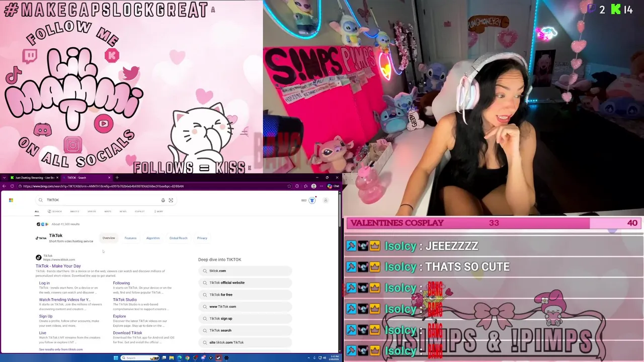
Task: Open the Explore sitelink
Action: 119,316
